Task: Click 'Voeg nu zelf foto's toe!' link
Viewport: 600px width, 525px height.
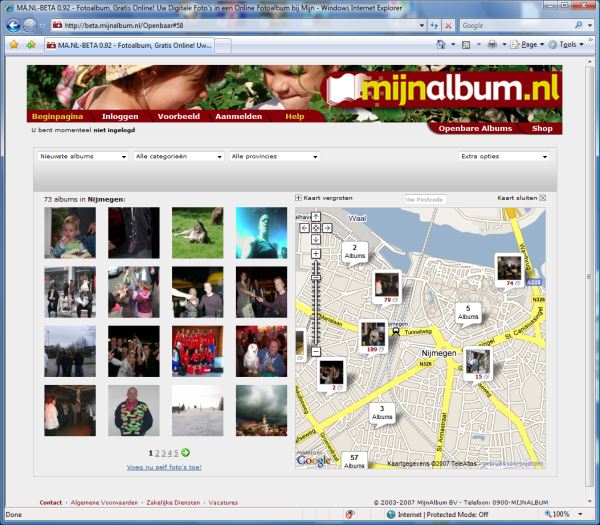Action: [x=164, y=467]
